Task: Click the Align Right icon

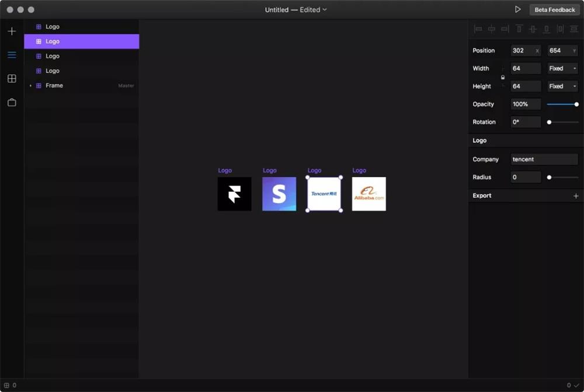Action: tap(505, 29)
